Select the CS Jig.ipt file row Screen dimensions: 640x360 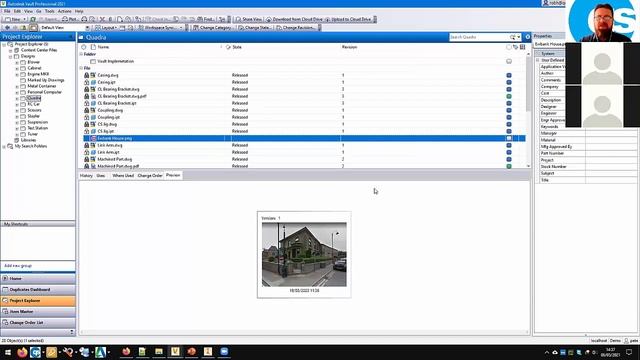[304, 131]
